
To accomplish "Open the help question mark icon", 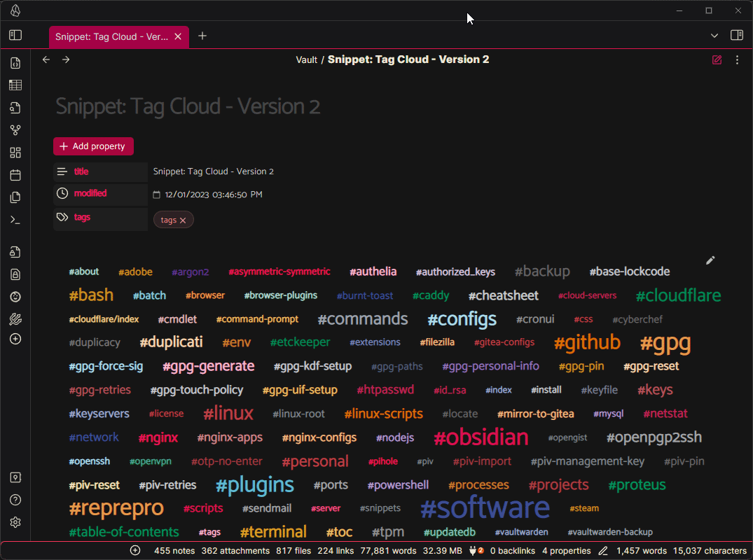I will click(x=15, y=500).
